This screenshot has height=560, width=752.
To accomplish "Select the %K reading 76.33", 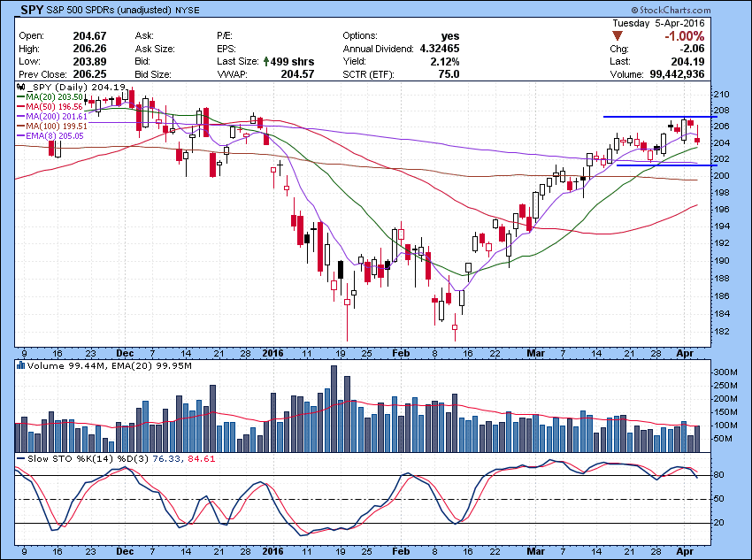I will (166, 459).
